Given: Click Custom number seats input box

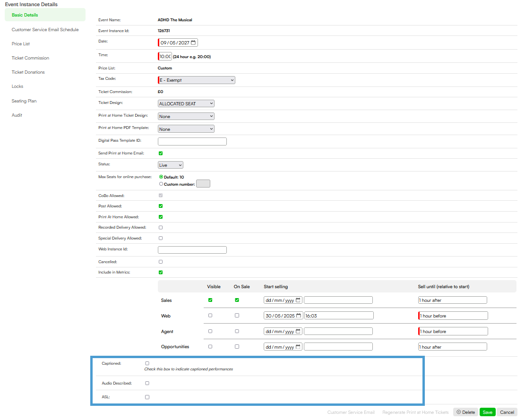Looking at the screenshot, I should click(x=203, y=183).
